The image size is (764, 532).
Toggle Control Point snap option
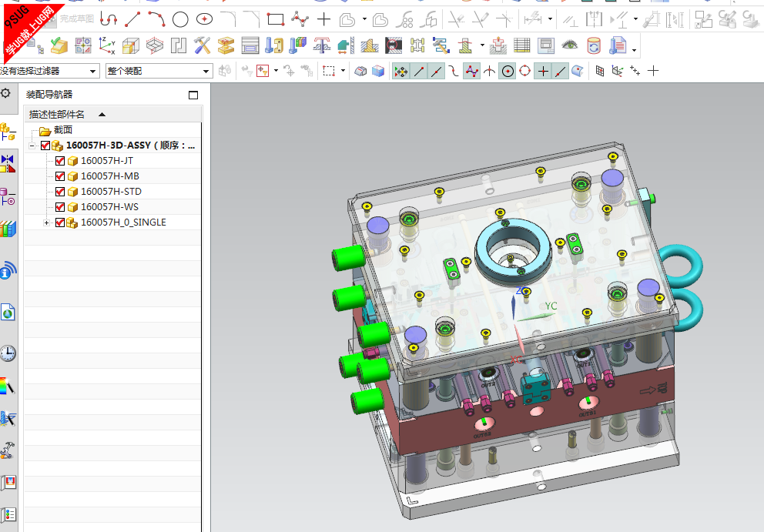(x=471, y=71)
